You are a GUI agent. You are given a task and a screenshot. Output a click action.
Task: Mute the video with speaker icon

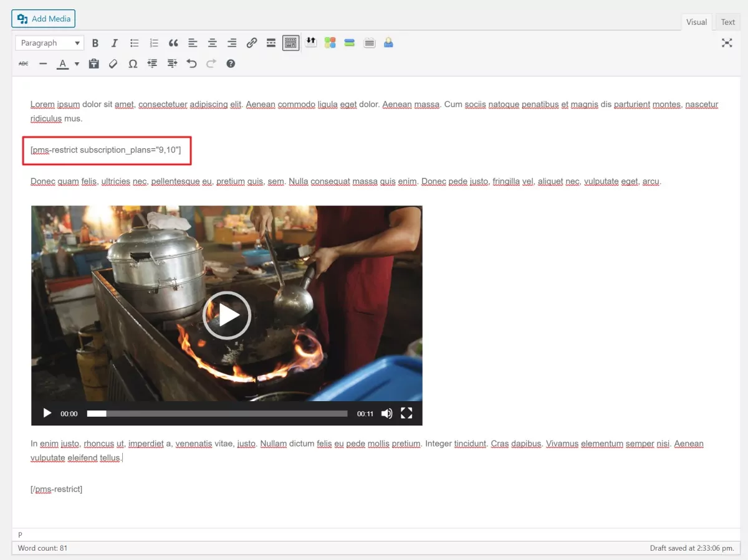[x=386, y=413]
